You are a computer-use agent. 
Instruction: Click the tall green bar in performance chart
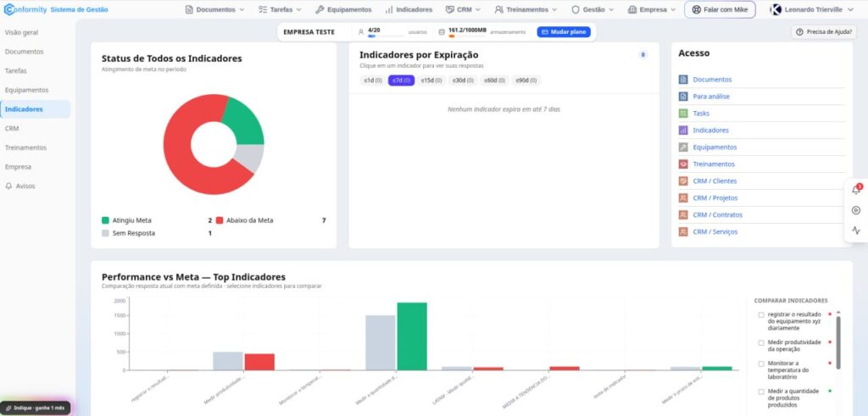(412, 336)
